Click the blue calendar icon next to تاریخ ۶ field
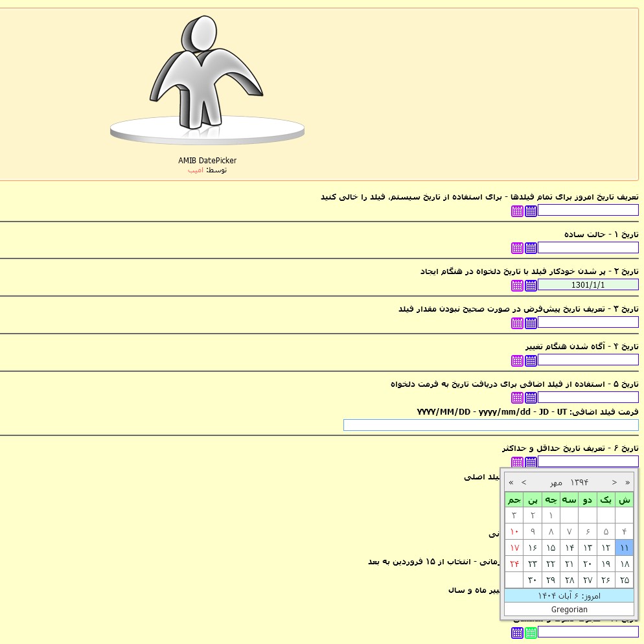 pos(531,462)
